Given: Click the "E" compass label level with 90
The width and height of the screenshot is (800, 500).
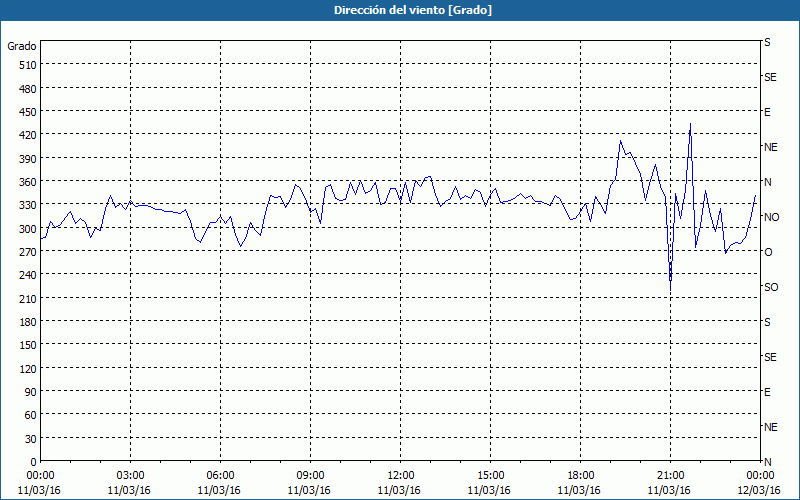Looking at the screenshot, I should pyautogui.click(x=767, y=392).
